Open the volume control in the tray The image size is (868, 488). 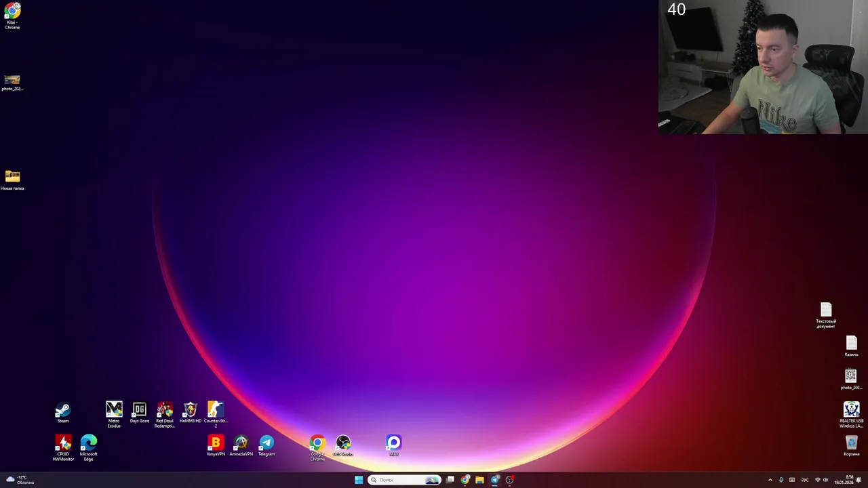click(826, 480)
